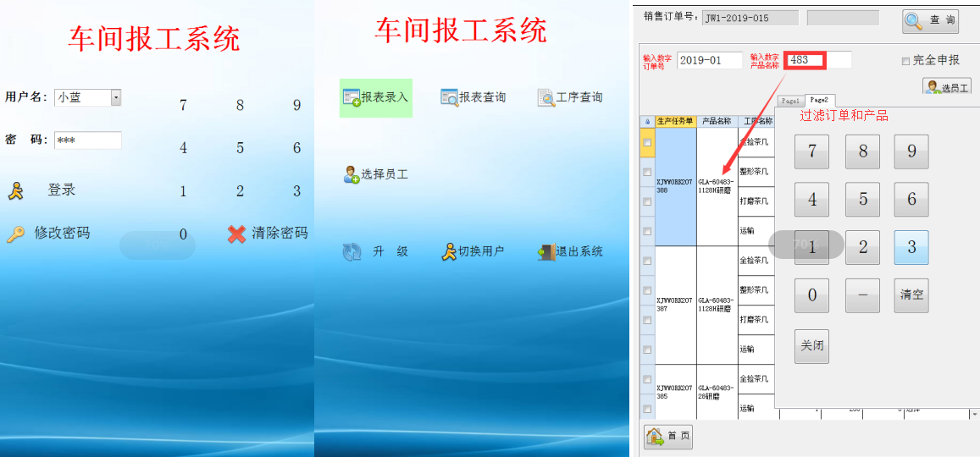Tap digit 3 on the login keypad
The width and height of the screenshot is (980, 457).
coord(296,191)
